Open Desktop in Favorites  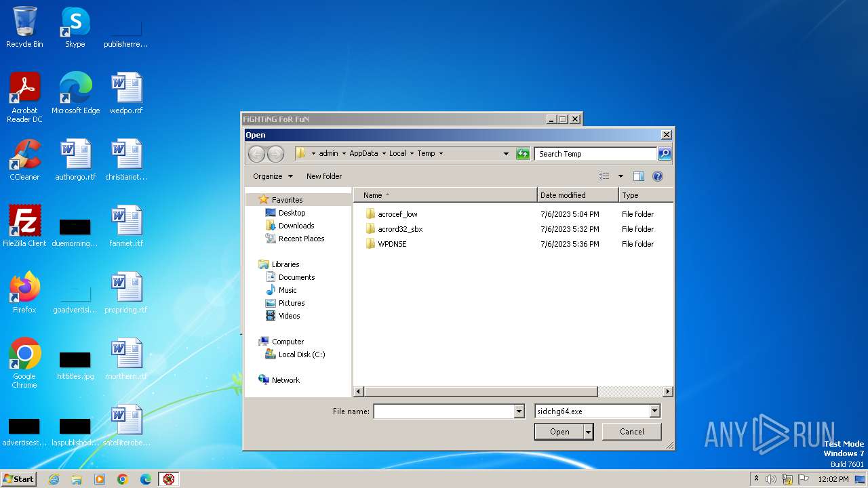pos(292,213)
